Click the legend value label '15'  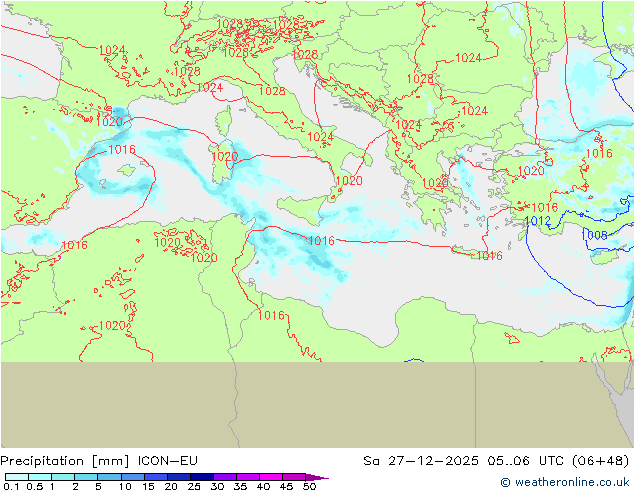point(148,486)
